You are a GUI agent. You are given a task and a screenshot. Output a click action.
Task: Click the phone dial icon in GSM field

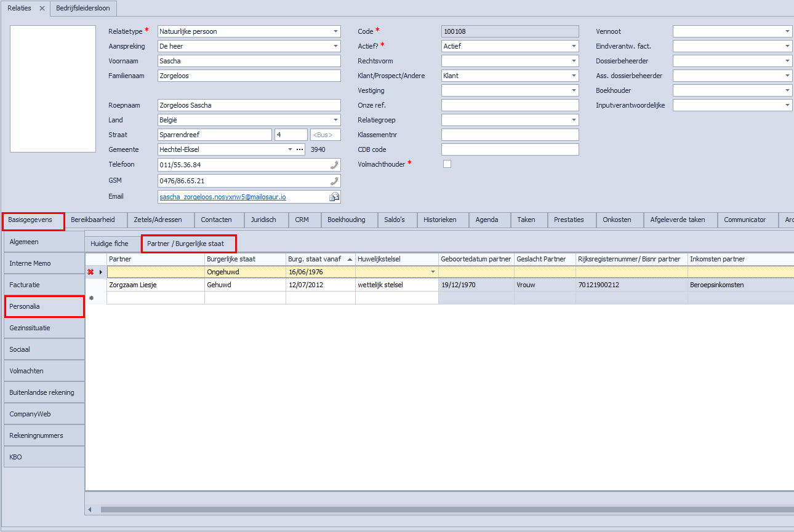pyautogui.click(x=334, y=181)
